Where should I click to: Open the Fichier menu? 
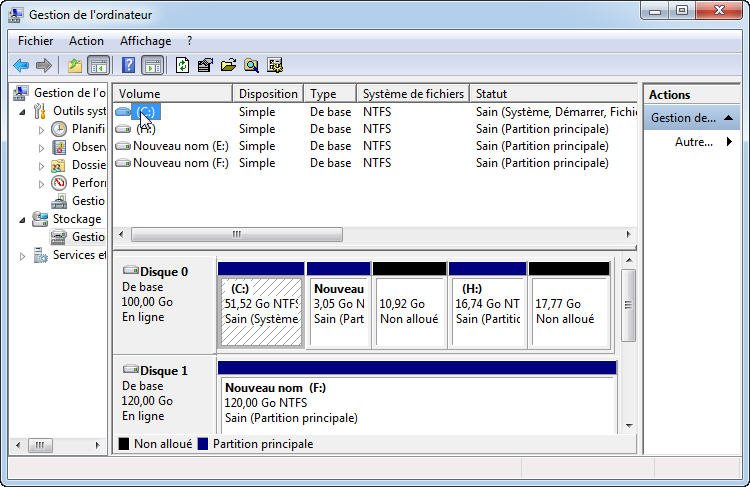click(x=35, y=41)
